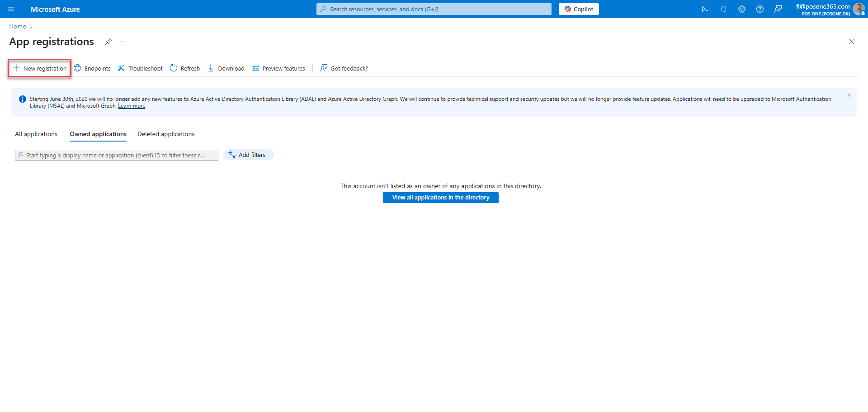Switch to All applications tab
The width and height of the screenshot is (868, 412).
click(x=36, y=134)
